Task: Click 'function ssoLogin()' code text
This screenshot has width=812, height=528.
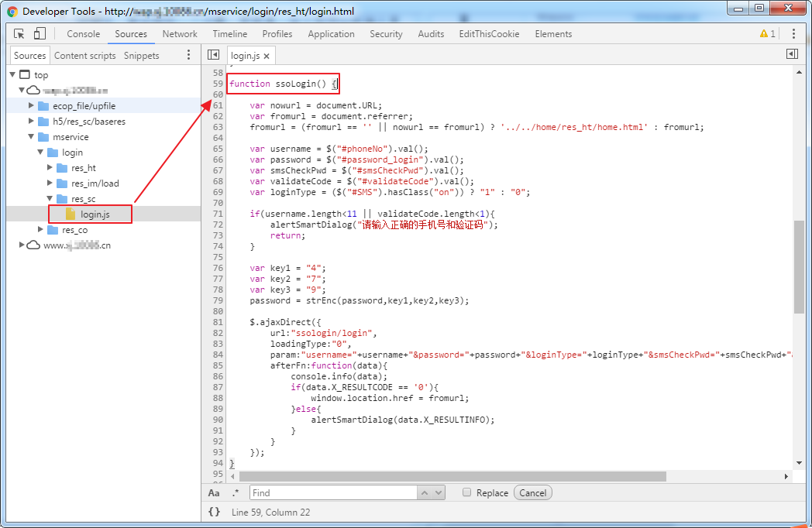Action: (278, 84)
